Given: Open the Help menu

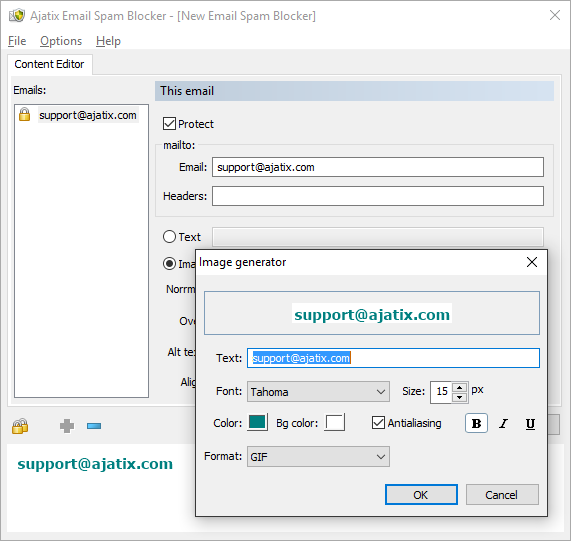Looking at the screenshot, I should pyautogui.click(x=108, y=41).
